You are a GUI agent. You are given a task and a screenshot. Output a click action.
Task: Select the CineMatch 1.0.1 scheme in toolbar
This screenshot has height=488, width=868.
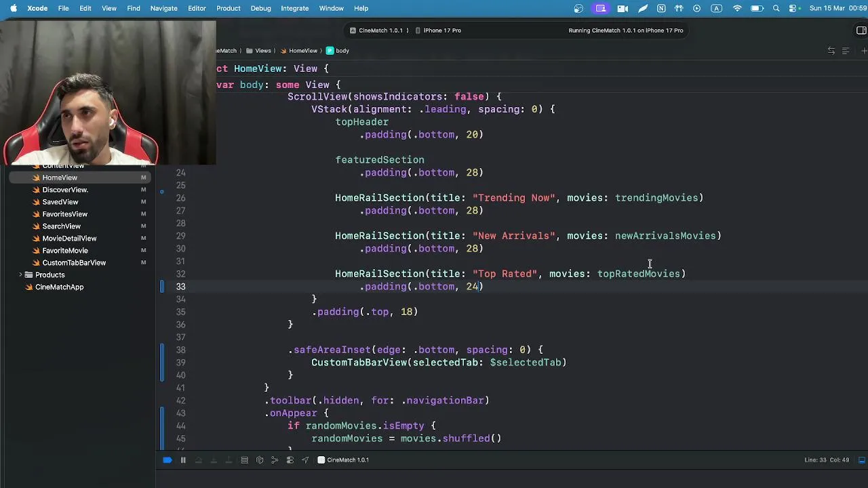click(376, 30)
